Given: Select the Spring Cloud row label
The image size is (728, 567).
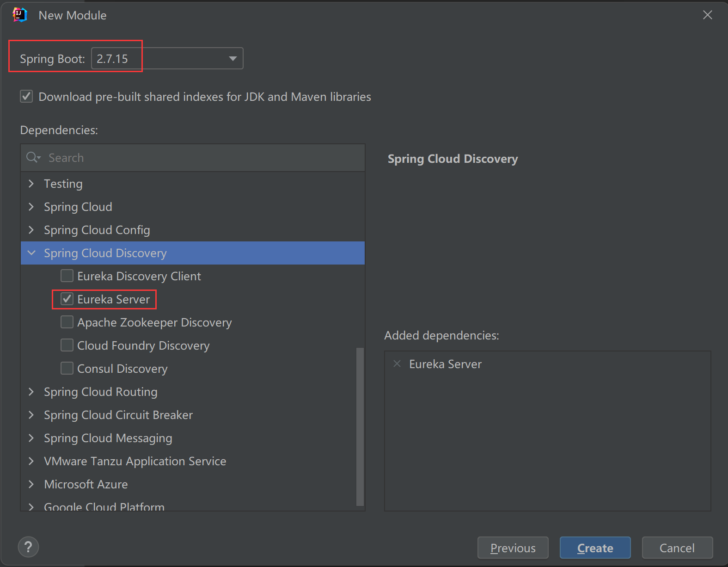Looking at the screenshot, I should tap(78, 207).
